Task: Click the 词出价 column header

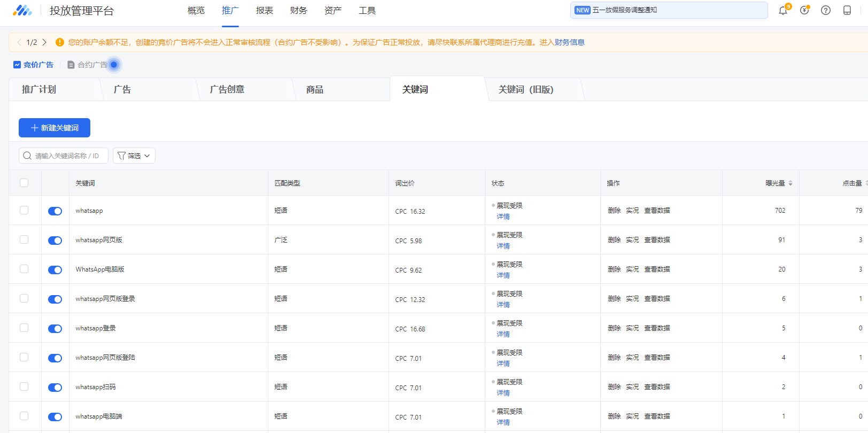Action: coord(405,183)
